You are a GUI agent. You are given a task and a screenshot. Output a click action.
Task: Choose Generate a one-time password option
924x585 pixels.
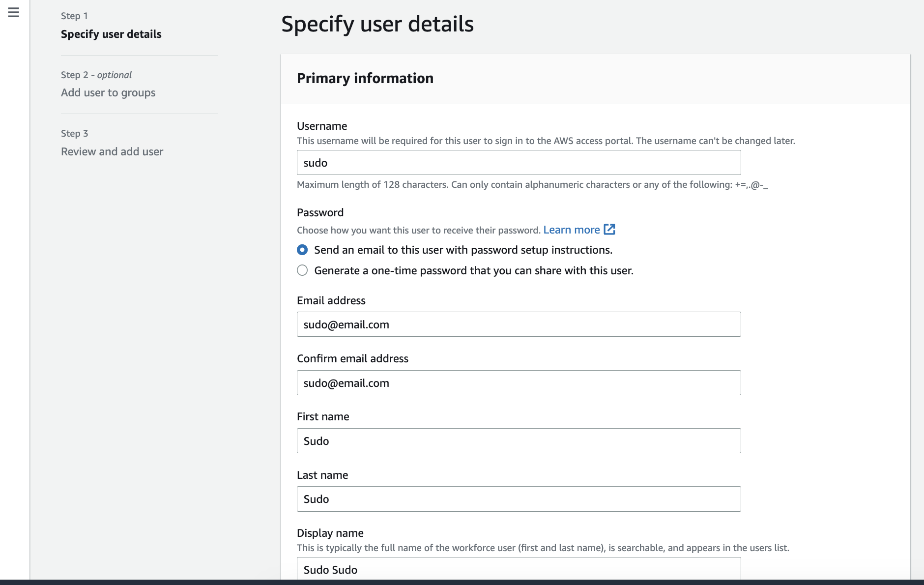tap(302, 270)
